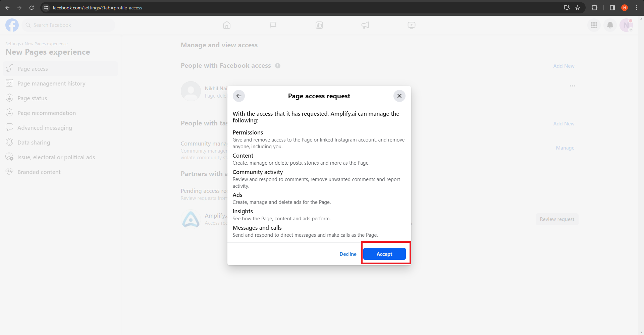The width and height of the screenshot is (644, 335).
Task: Open the Pages flag icon
Action: [273, 25]
